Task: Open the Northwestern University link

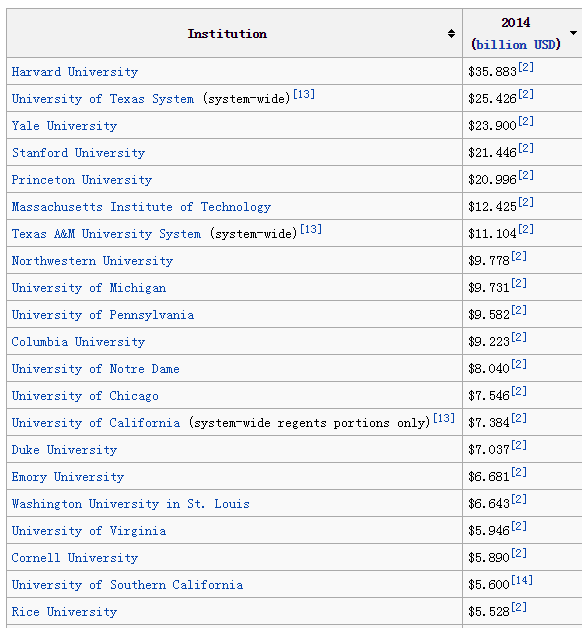Action: 93,261
